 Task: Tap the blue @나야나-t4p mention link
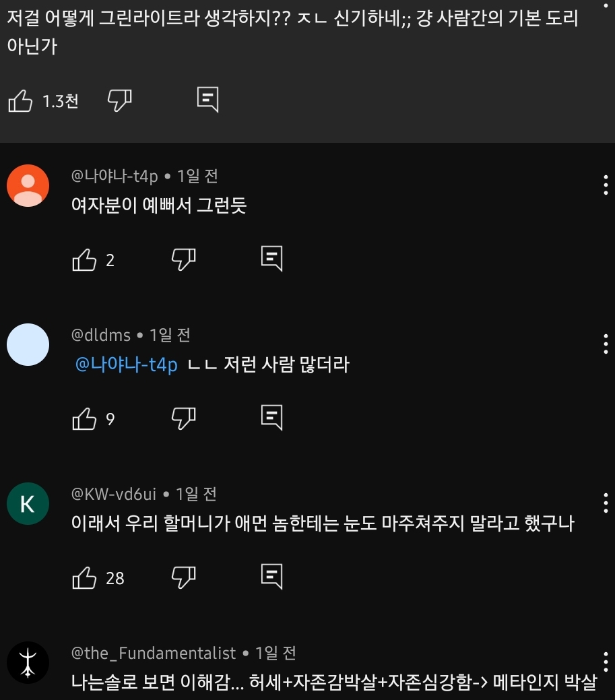point(126,365)
